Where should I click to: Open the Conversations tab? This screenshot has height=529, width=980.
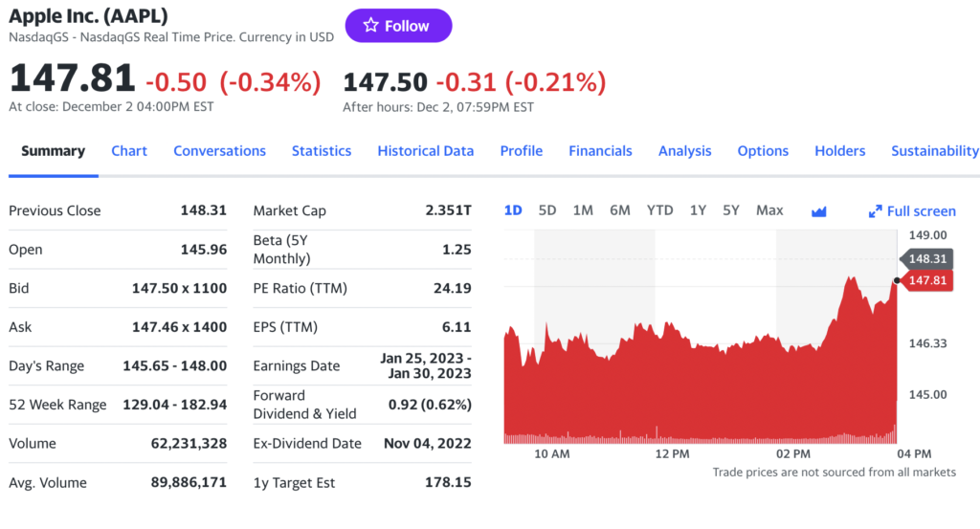(x=219, y=151)
